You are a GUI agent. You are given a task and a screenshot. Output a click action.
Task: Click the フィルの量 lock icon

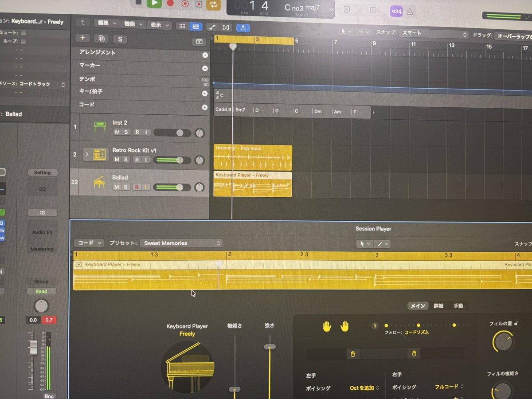[517, 324]
